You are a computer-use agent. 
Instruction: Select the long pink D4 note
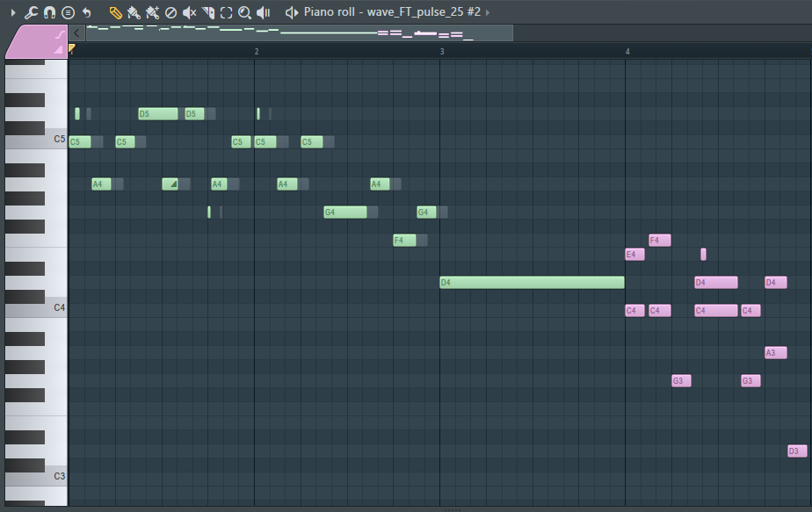tap(716, 282)
